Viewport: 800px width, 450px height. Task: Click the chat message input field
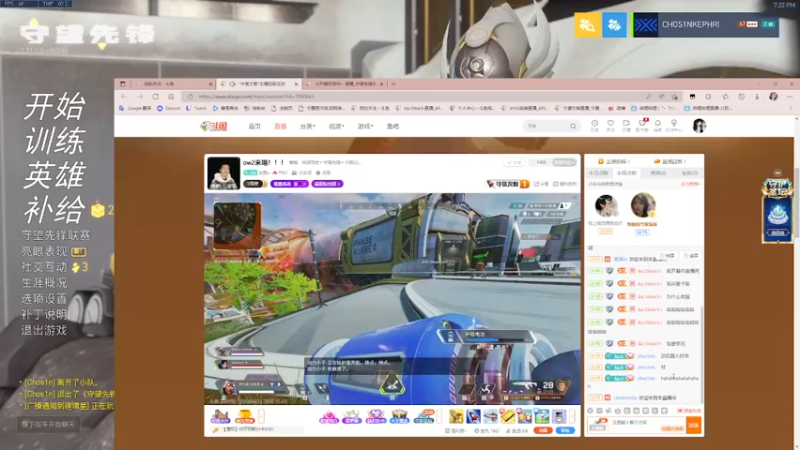coord(647,423)
